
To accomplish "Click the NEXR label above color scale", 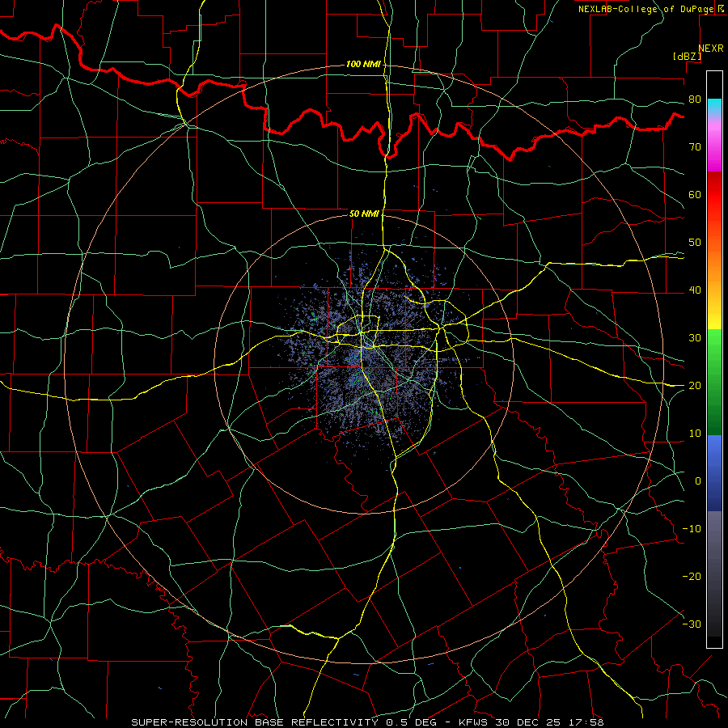I will tap(710, 49).
